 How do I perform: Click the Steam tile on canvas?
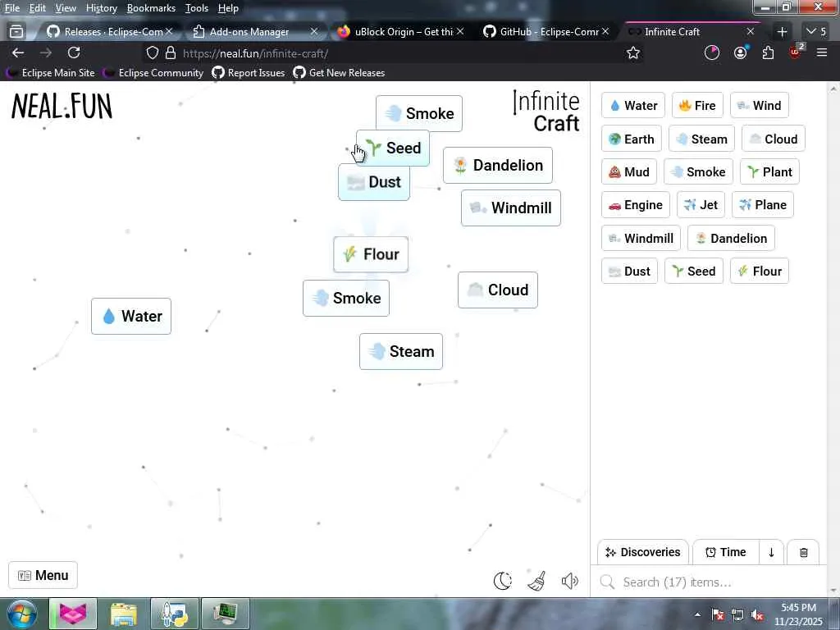401,351
